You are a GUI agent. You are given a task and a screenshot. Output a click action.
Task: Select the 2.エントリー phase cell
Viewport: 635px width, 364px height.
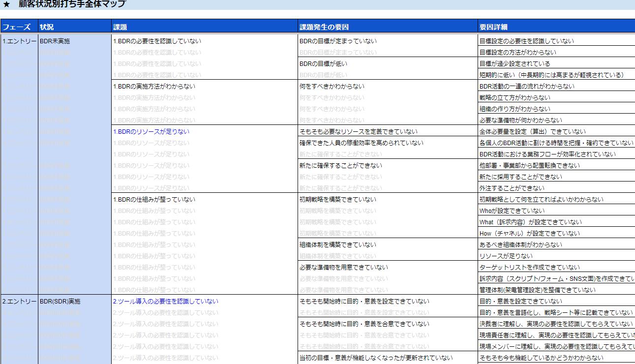click(19, 302)
